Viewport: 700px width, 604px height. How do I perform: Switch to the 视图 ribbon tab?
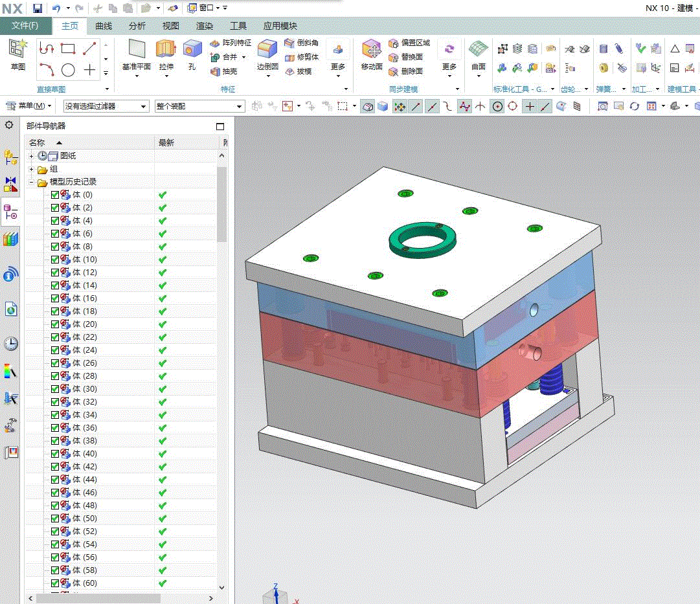click(x=170, y=26)
